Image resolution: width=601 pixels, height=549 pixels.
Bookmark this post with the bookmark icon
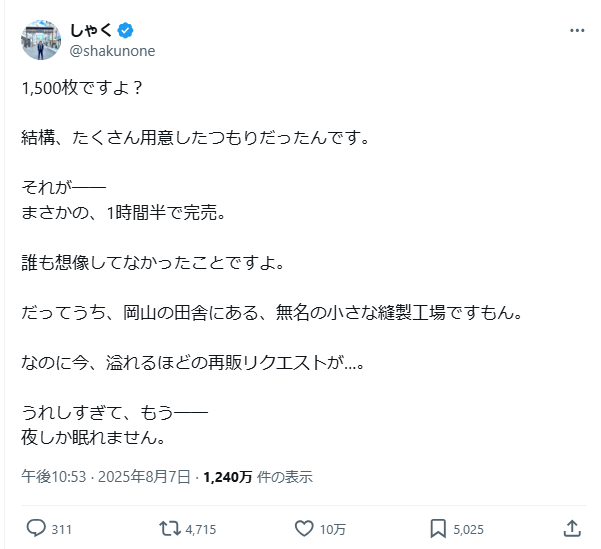tap(438, 527)
